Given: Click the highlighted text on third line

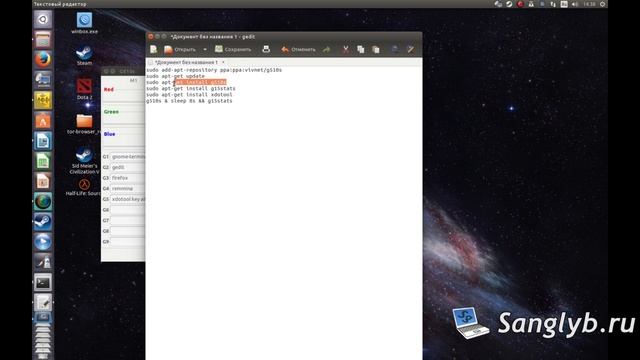Looking at the screenshot, I should click(x=200, y=82).
